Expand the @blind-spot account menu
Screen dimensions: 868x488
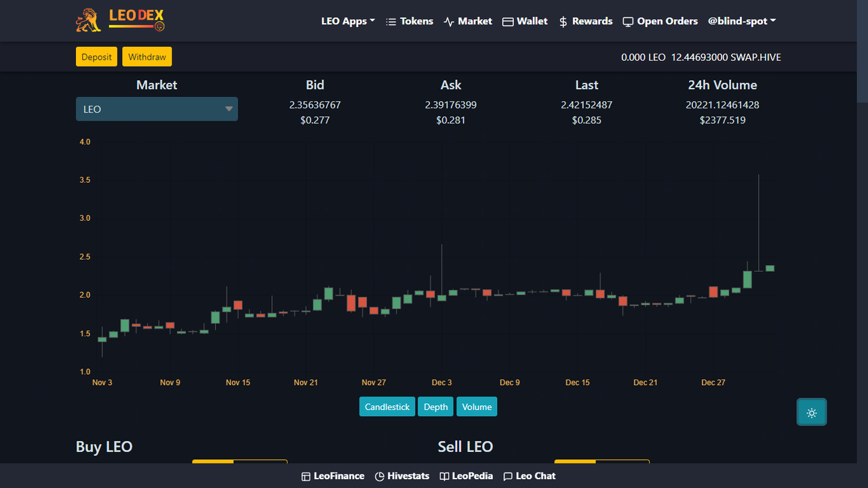(x=742, y=22)
